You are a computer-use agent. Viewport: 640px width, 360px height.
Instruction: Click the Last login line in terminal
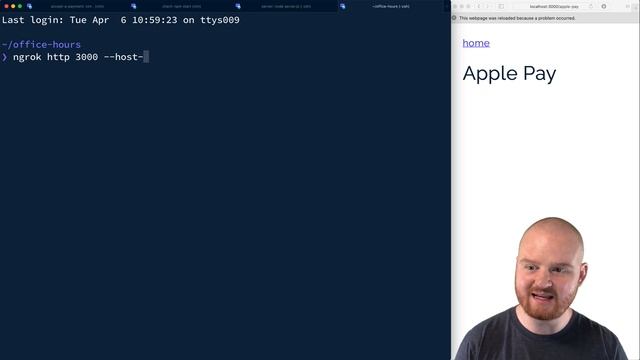tap(121, 20)
